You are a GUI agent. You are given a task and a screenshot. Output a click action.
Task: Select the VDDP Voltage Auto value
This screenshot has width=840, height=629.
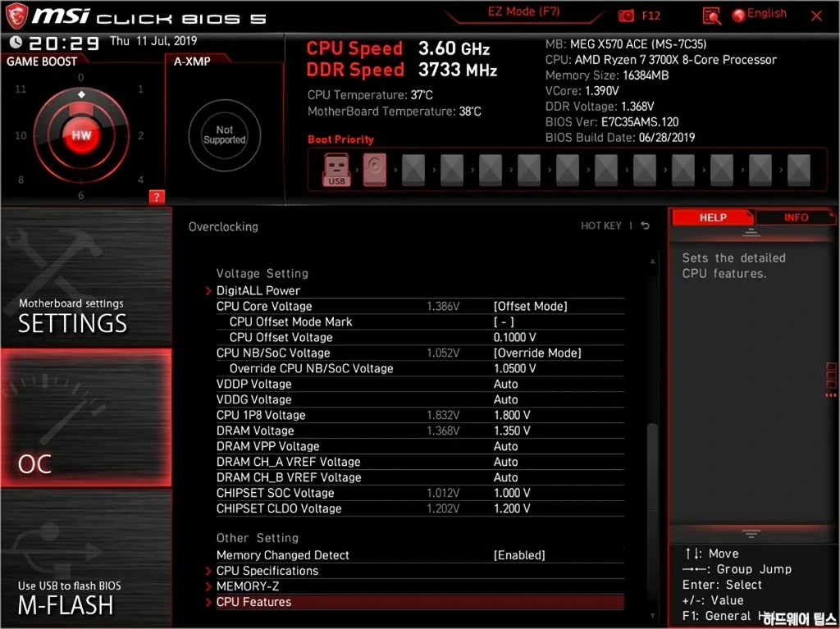[505, 384]
